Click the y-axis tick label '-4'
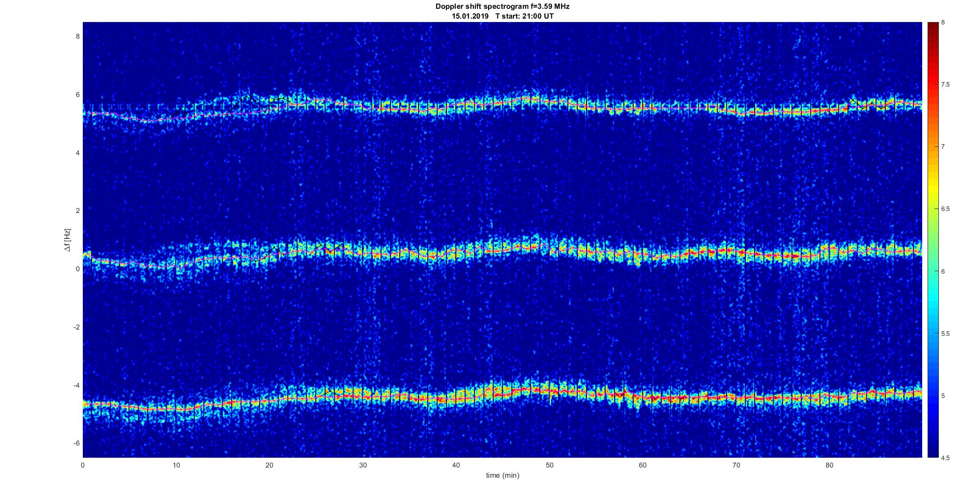Viewport: 980px width, 491px height. point(76,385)
